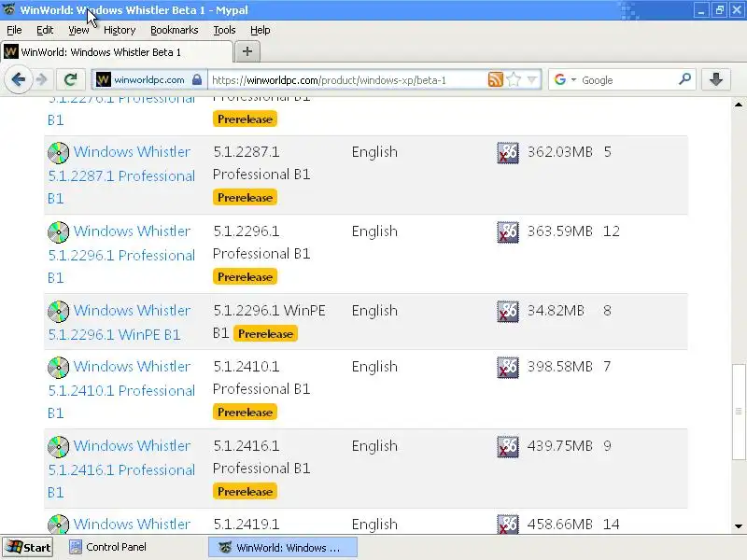Click CD icon of 5.1.2410.1 row

coord(58,368)
